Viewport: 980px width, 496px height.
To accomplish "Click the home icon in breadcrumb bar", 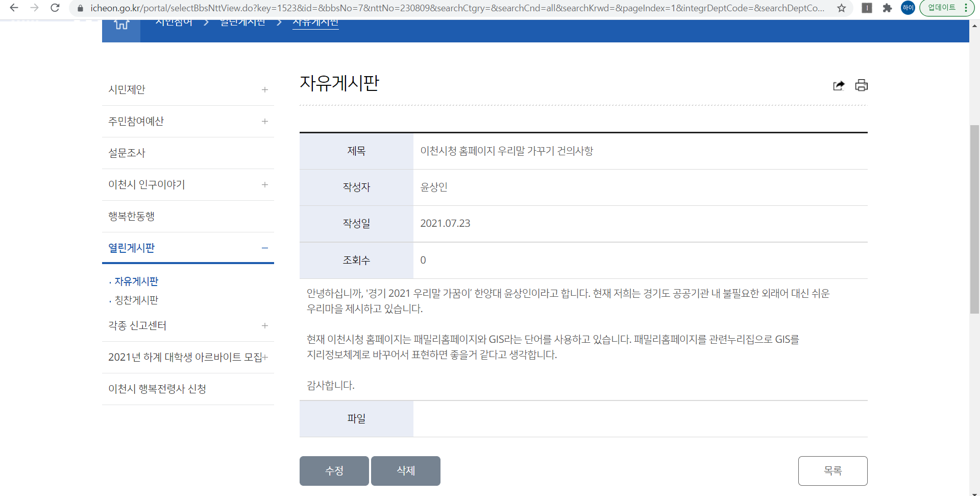I will pyautogui.click(x=121, y=25).
